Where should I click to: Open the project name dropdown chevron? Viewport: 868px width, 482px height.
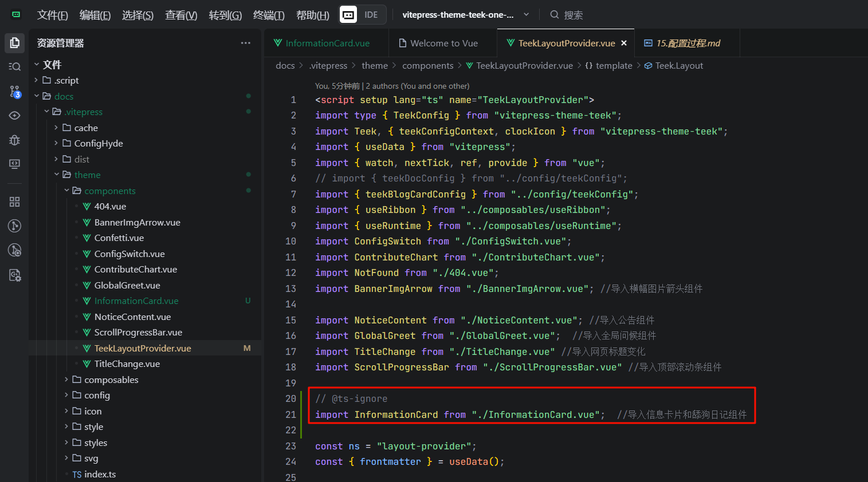[527, 15]
